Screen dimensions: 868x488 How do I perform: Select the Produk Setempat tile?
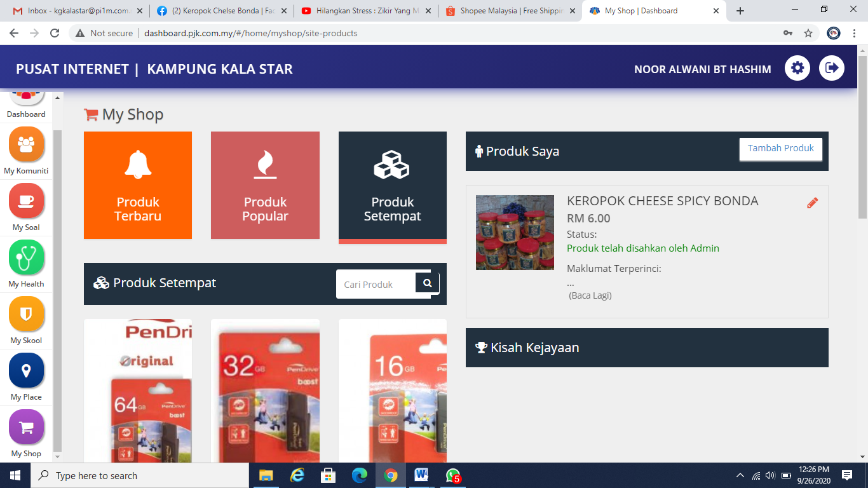tap(392, 185)
